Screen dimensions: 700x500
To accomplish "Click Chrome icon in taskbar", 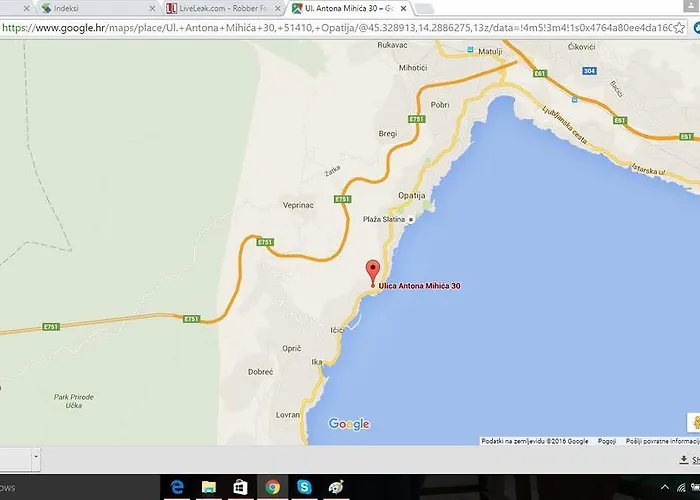I will (272, 487).
